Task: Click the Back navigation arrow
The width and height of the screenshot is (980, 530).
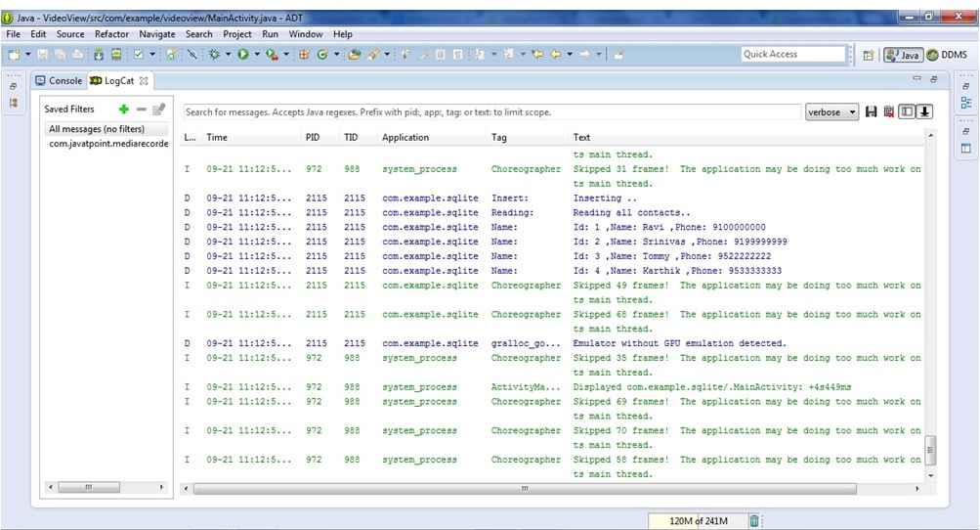Action: click(556, 55)
